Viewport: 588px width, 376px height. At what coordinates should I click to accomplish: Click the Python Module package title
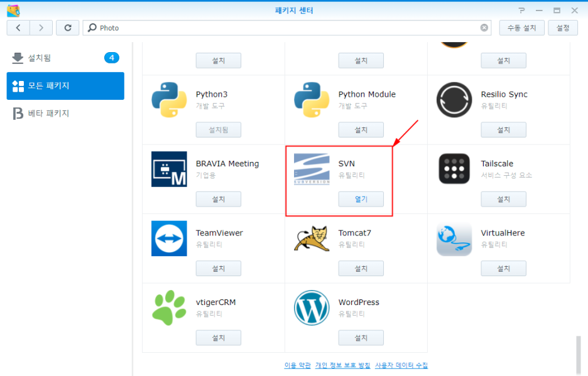point(367,94)
